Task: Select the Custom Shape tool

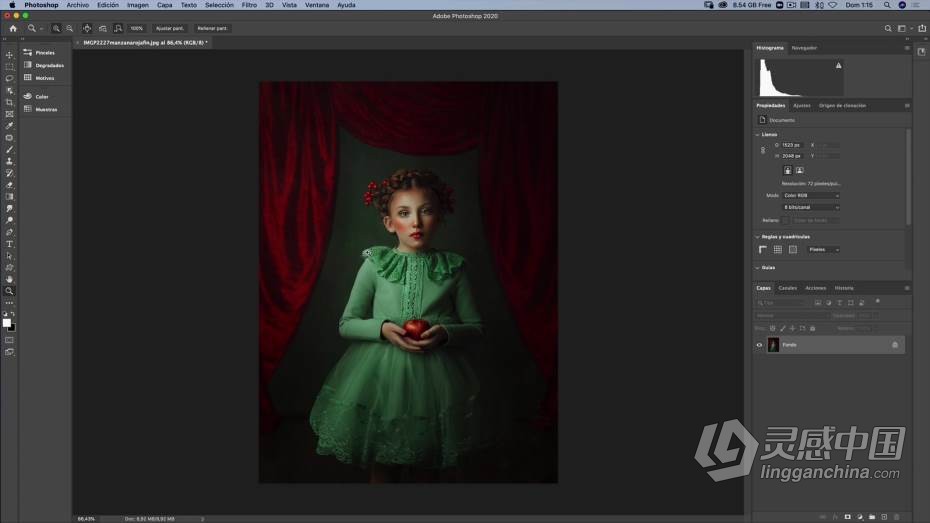Action: click(x=9, y=267)
